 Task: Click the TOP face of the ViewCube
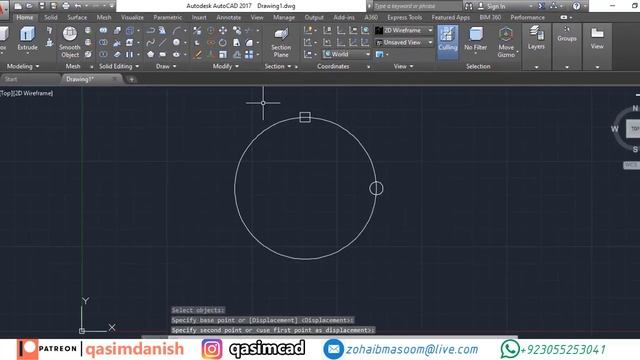coord(634,129)
